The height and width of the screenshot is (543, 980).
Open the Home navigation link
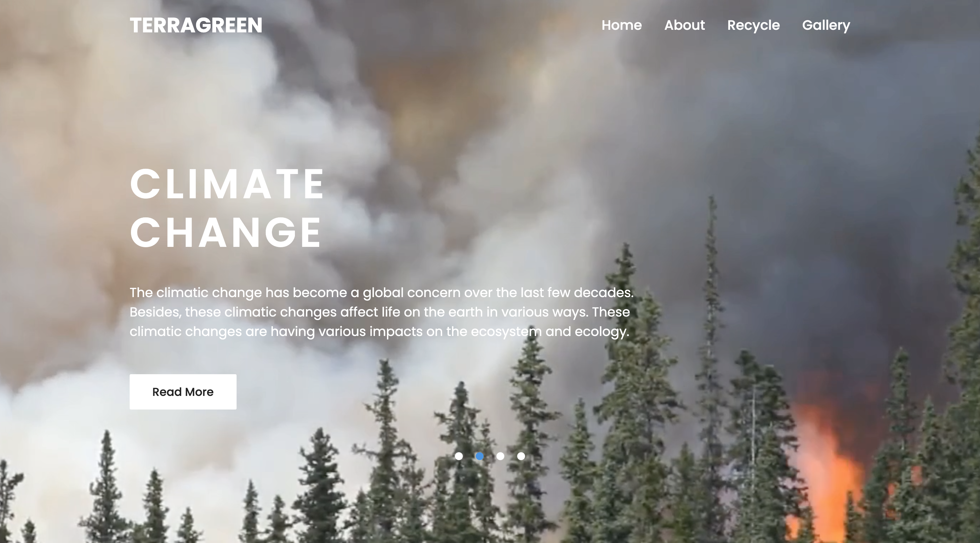click(622, 25)
